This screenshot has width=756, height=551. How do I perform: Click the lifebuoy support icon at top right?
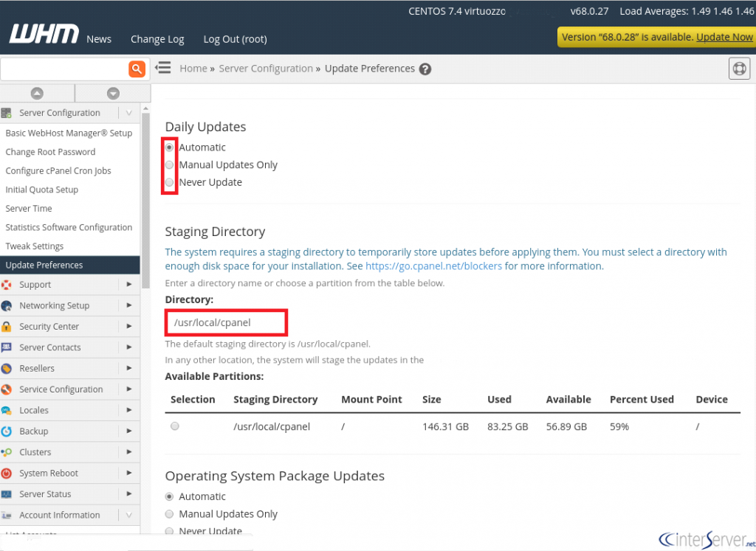[x=739, y=69]
